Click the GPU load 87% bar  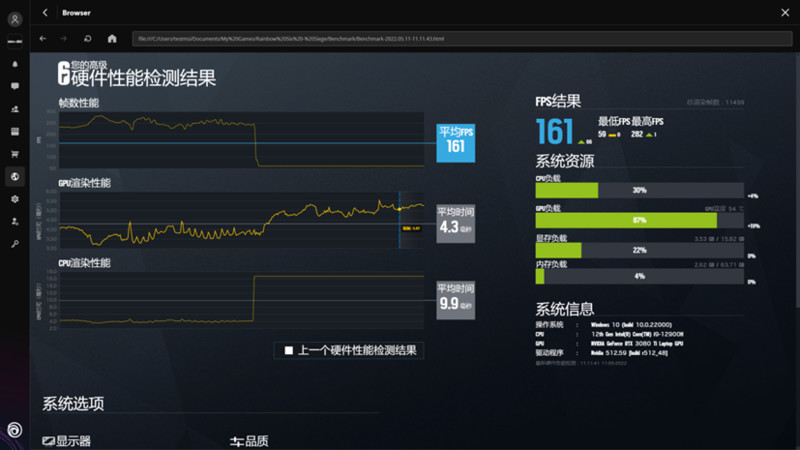pos(639,220)
